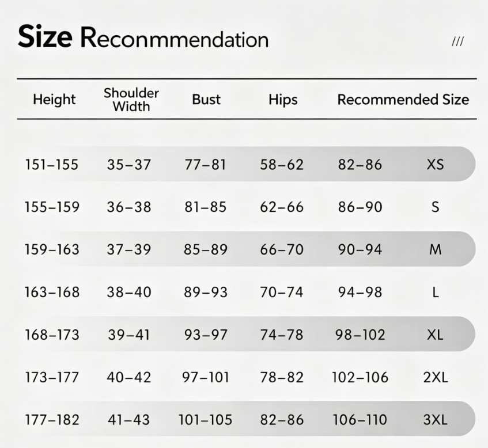
Task: Select the 2XL size label
Action: click(x=436, y=377)
